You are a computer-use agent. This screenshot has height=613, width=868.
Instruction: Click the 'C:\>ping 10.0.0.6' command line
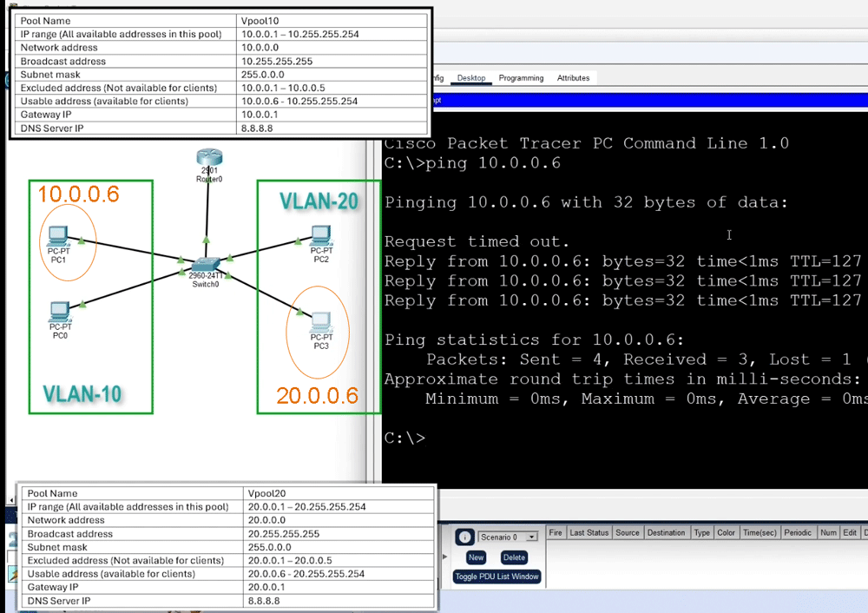point(472,163)
